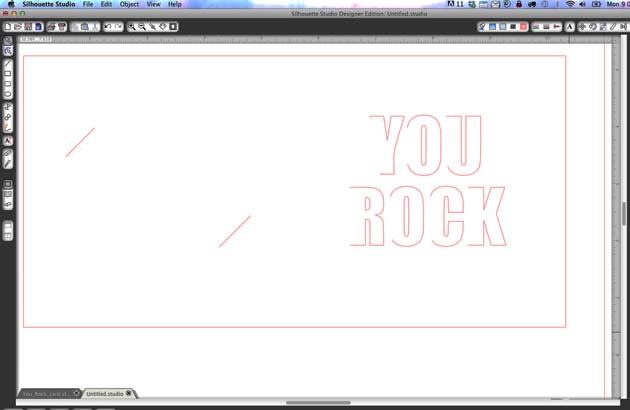Open the Silhouette Studio application menu
The image size is (630, 410).
click(49, 4)
